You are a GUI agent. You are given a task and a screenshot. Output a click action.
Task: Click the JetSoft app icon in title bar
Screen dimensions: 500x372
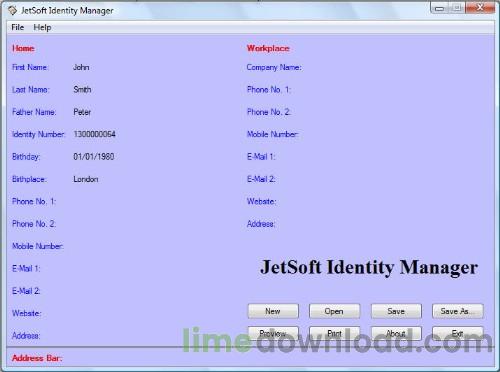(12, 10)
